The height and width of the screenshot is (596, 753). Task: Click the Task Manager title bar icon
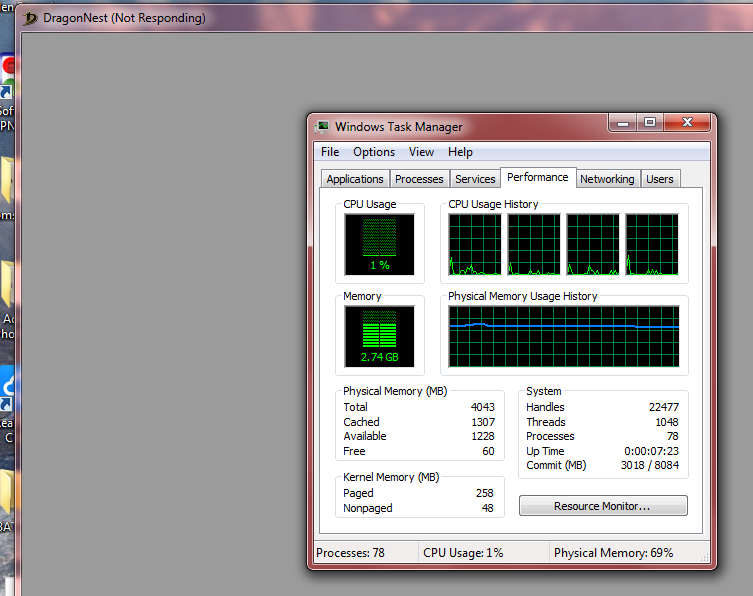click(x=322, y=127)
